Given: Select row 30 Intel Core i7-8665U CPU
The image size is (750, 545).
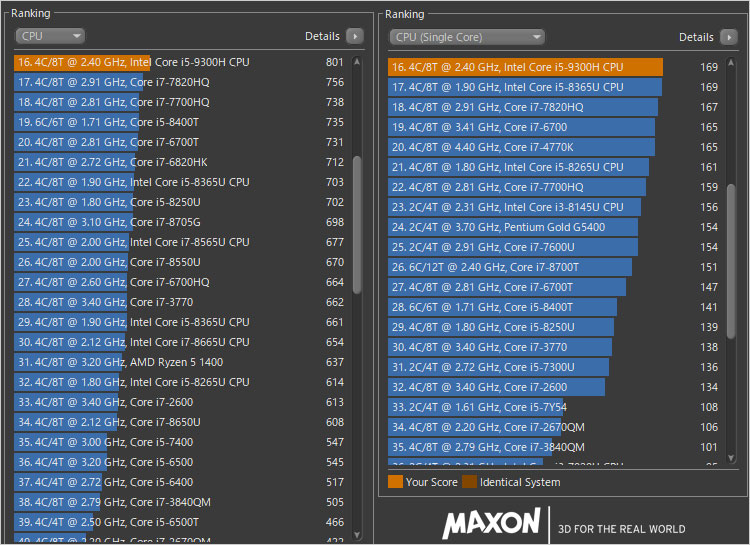Looking at the screenshot, I should (x=180, y=343).
